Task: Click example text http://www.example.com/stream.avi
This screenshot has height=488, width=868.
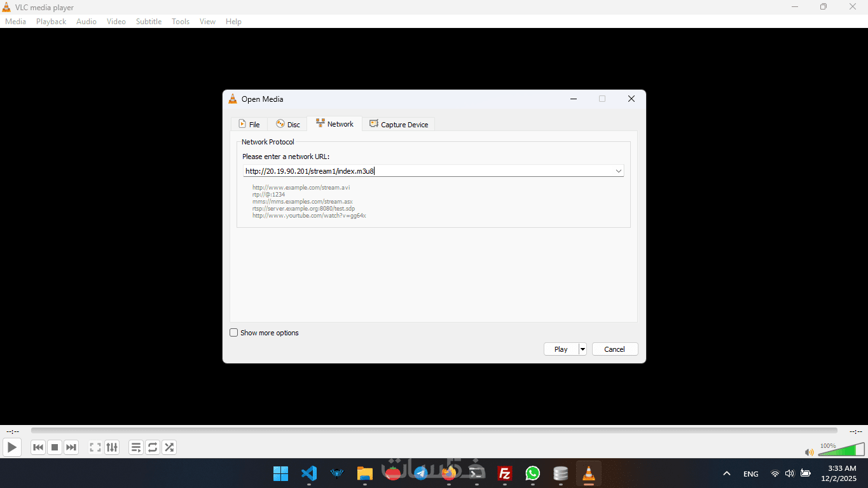Action: tap(301, 188)
